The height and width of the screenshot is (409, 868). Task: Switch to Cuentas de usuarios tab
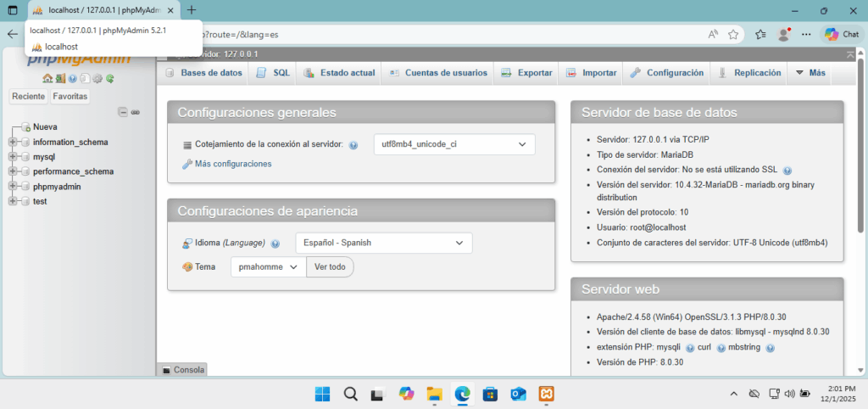(438, 73)
